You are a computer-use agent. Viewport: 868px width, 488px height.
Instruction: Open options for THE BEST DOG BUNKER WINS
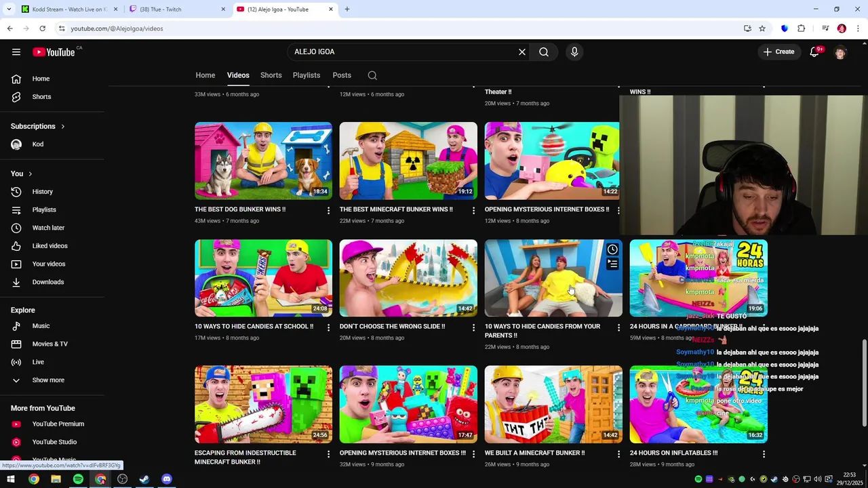(329, 211)
